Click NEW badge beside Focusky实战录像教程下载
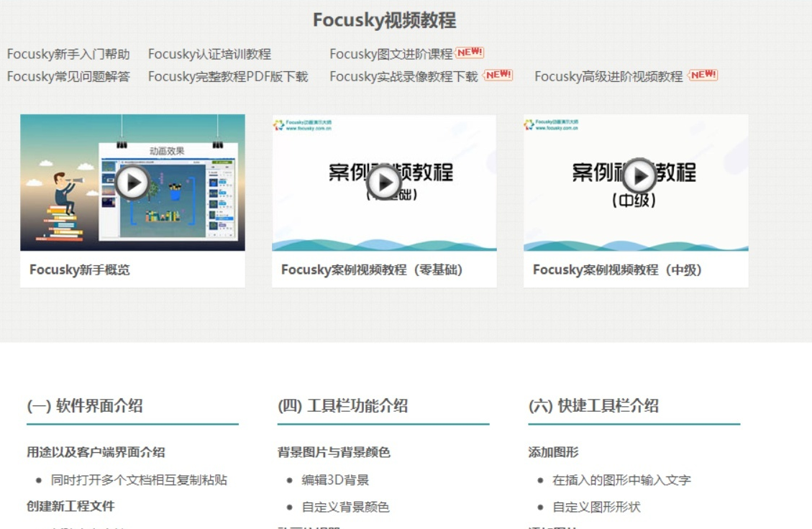The image size is (812, 529). coord(498,75)
